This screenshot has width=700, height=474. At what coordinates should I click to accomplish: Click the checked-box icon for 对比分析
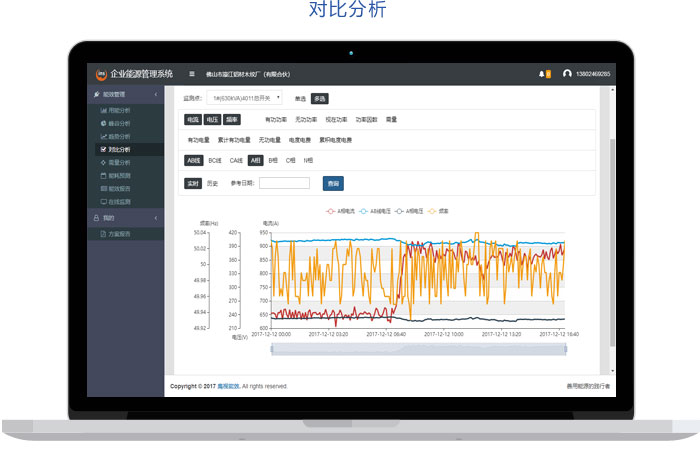point(104,150)
